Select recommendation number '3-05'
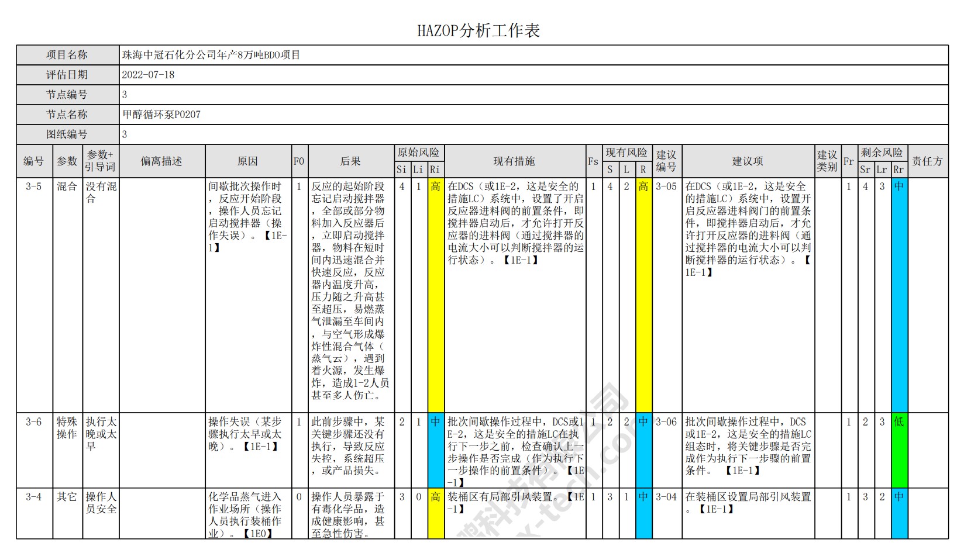Image resolution: width=964 pixels, height=560 pixels. 667,295
